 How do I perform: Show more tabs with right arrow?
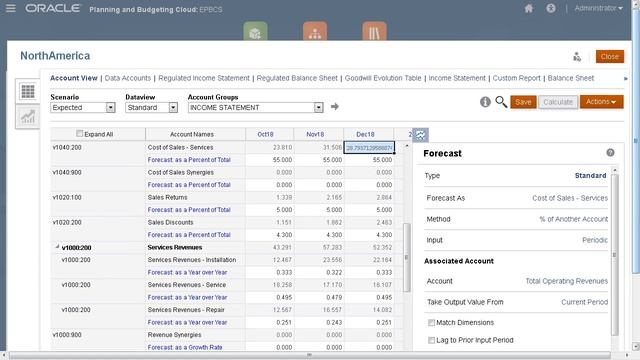coord(626,78)
